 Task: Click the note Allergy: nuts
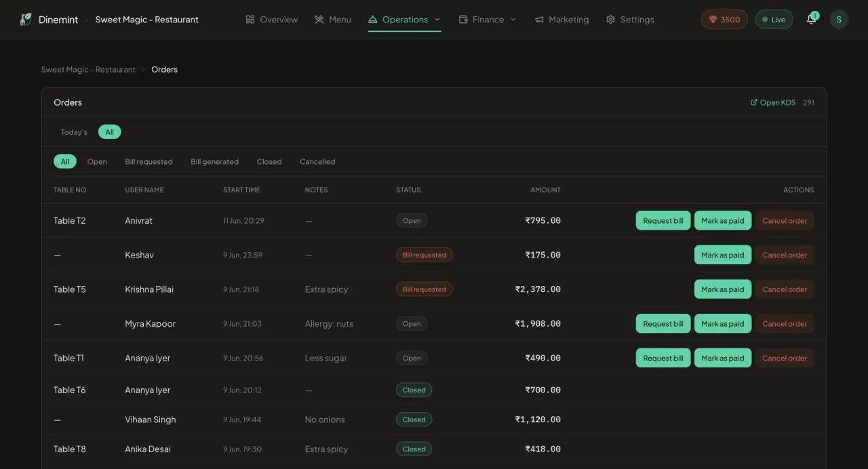(329, 323)
